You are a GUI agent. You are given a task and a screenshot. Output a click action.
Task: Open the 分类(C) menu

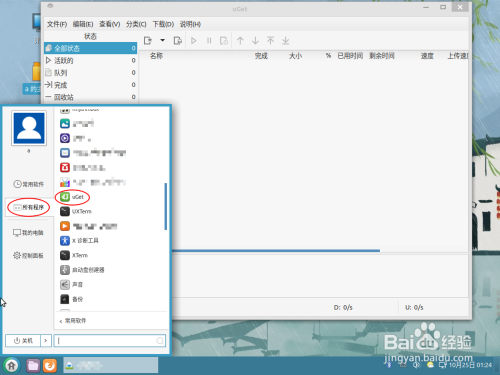(136, 24)
